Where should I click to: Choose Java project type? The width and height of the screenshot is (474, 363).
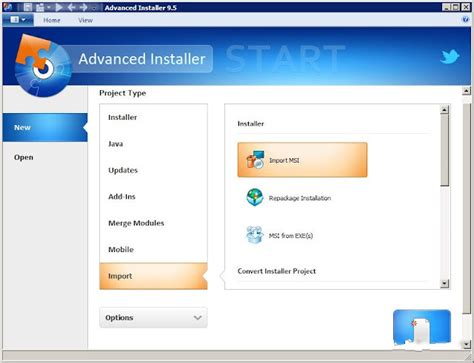(x=153, y=144)
